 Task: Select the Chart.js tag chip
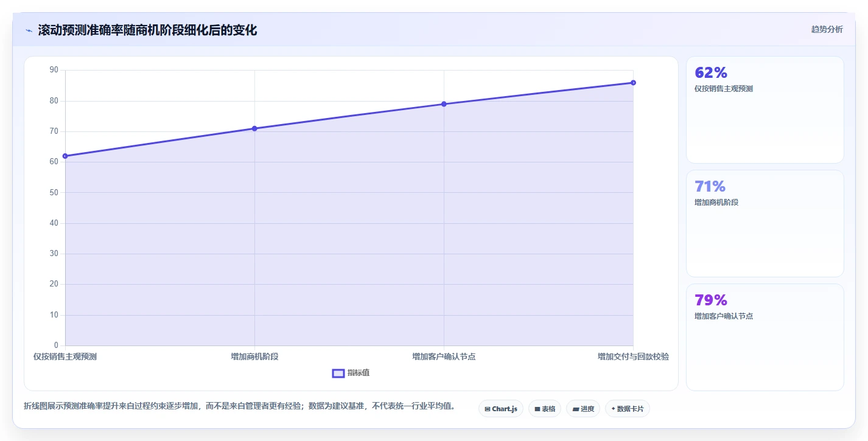tap(501, 409)
